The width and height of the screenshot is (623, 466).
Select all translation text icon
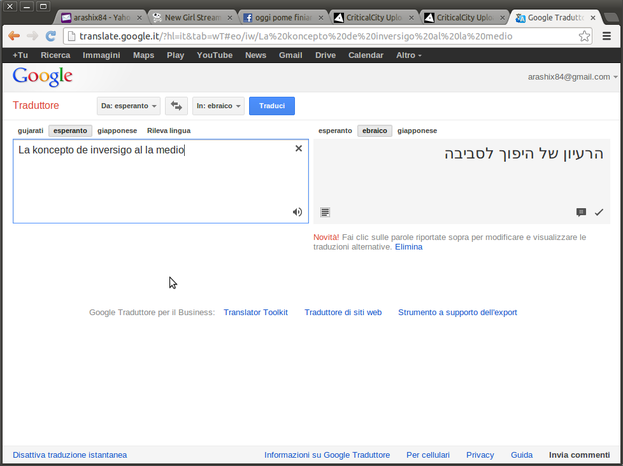point(325,212)
